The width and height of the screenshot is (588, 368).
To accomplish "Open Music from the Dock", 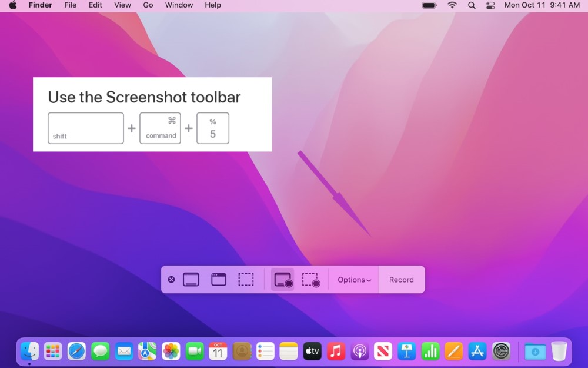I will point(336,352).
